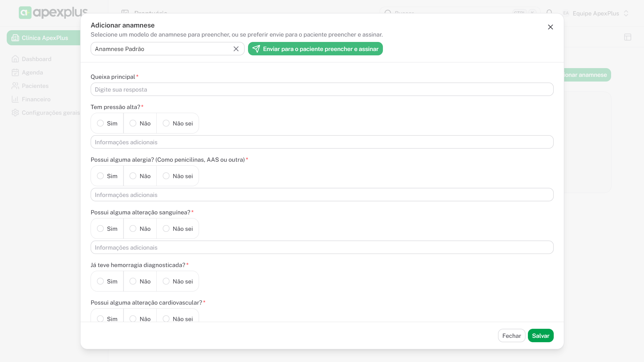Click the Financeiro chart icon
Image resolution: width=644 pixels, height=362 pixels.
click(15, 99)
